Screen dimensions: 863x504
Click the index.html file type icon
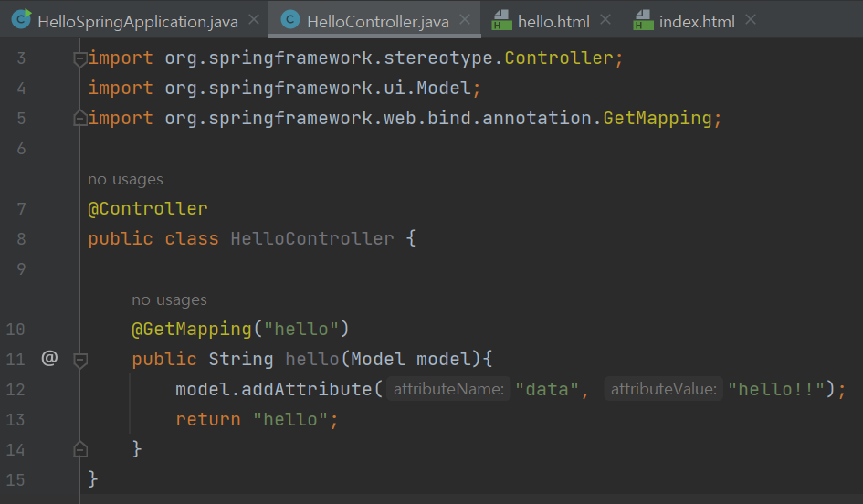click(643, 20)
